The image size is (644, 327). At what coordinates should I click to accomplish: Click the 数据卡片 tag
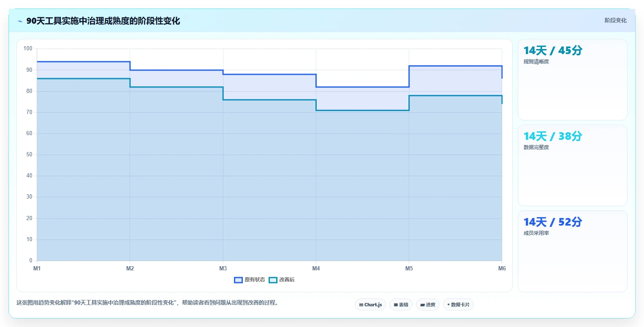(x=458, y=305)
